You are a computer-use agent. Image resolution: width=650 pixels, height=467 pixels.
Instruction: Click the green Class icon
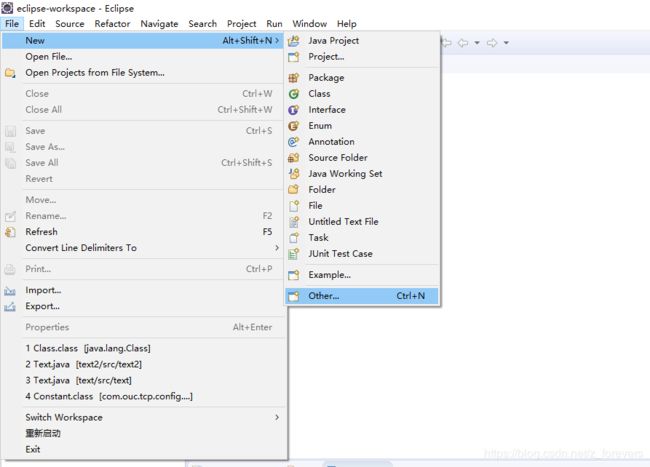(293, 94)
